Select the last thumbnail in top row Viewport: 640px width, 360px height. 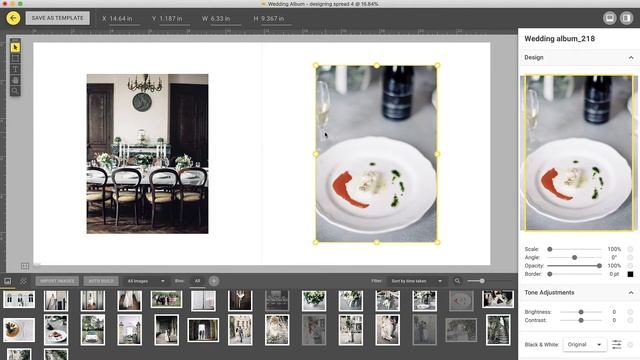[498, 299]
